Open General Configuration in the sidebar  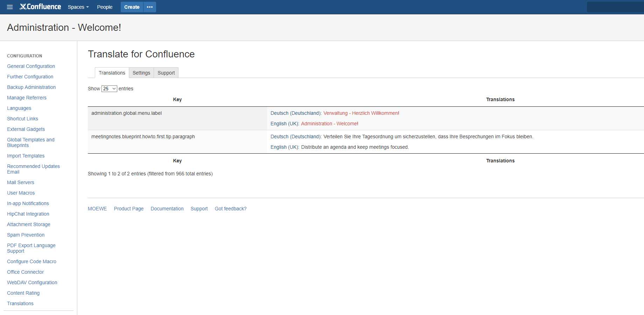31,66
